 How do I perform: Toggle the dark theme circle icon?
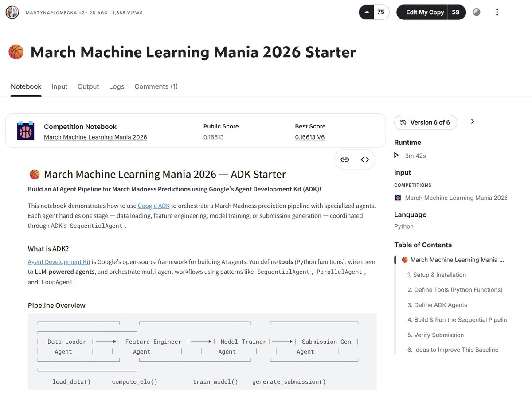click(477, 12)
